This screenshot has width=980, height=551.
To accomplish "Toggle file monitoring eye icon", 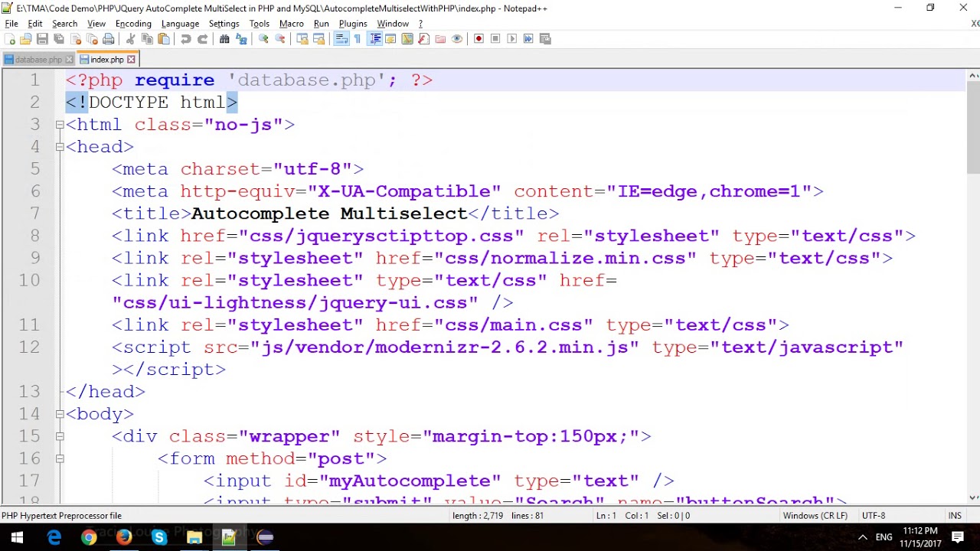I will point(456,38).
